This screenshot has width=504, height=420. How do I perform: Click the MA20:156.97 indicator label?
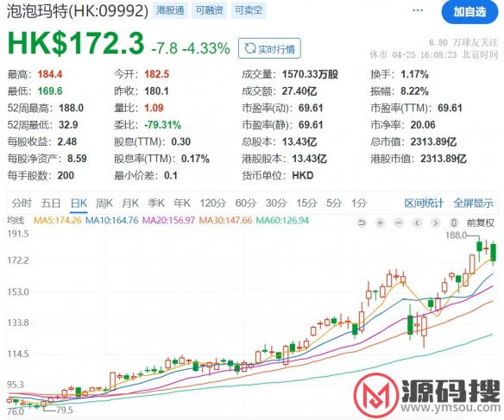tap(169, 220)
